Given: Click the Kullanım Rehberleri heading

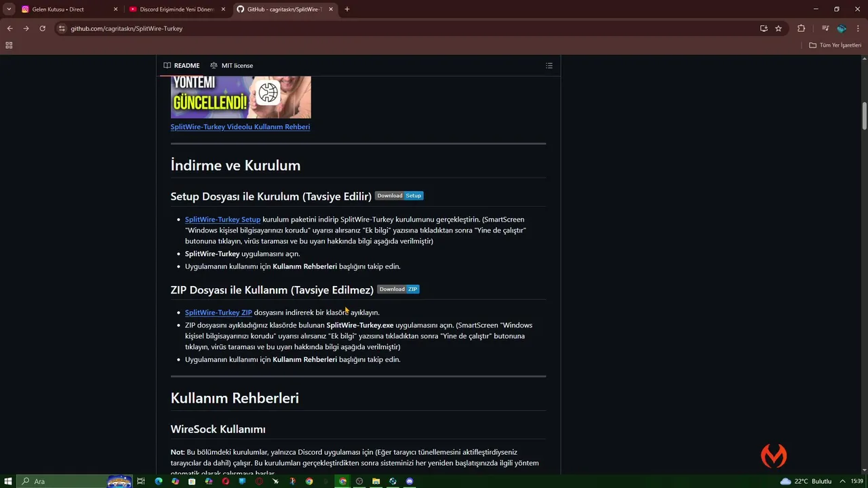Looking at the screenshot, I should [x=235, y=398].
